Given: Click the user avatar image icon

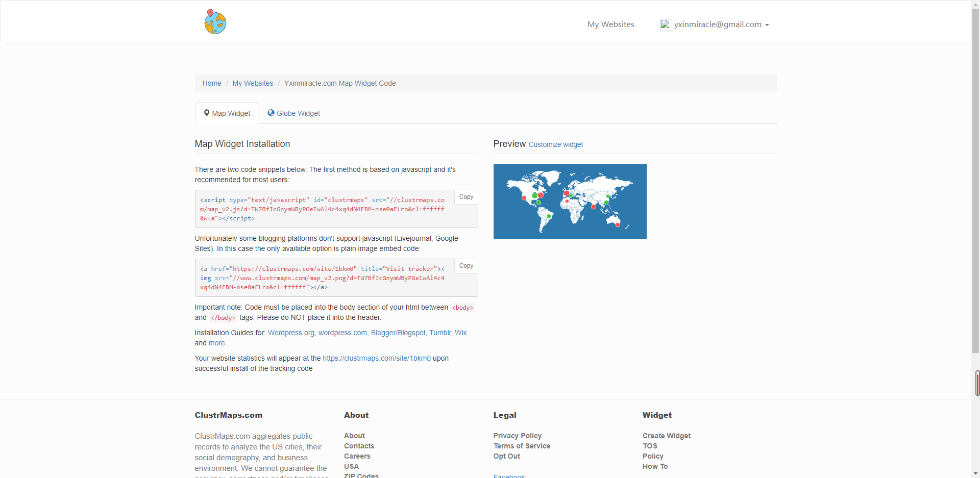Looking at the screenshot, I should (666, 24).
